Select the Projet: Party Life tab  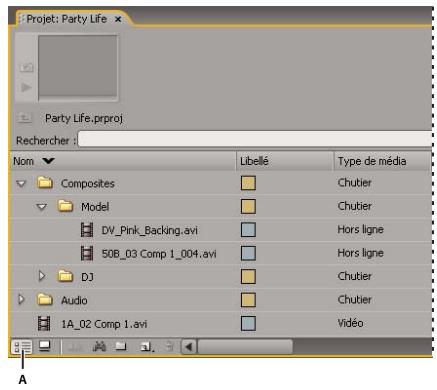point(67,19)
